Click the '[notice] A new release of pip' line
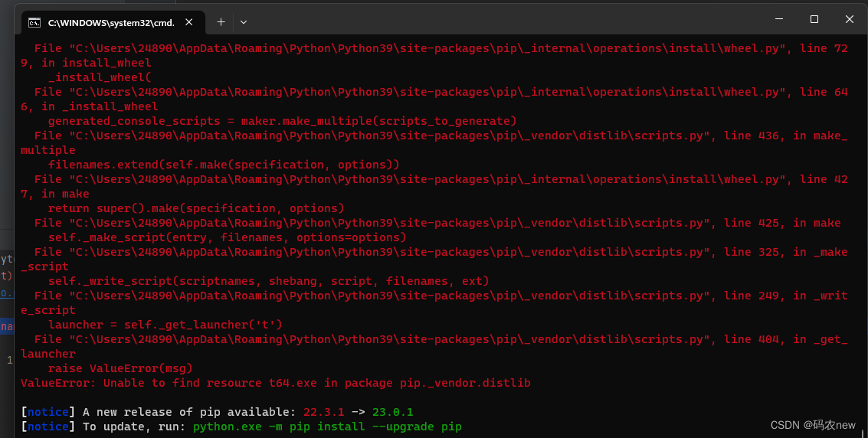The width and height of the screenshot is (868, 438). point(217,412)
